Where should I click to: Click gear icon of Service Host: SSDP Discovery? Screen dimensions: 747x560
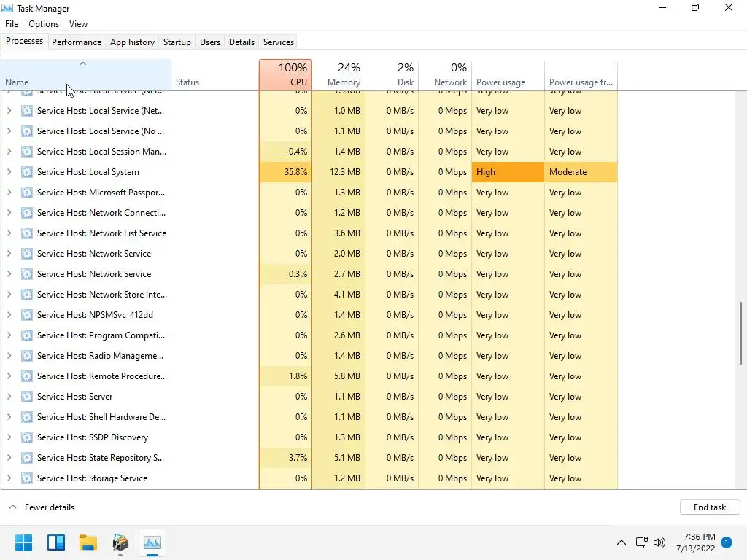(x=27, y=437)
